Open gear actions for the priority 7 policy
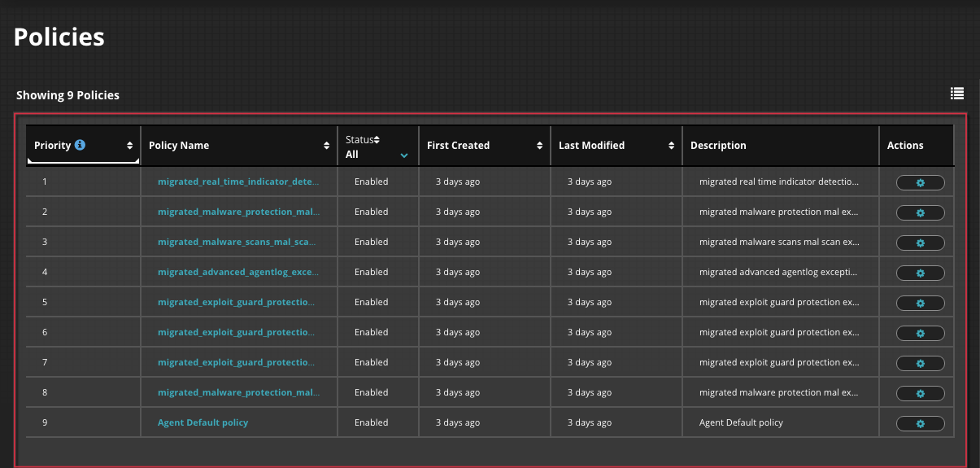980x468 pixels. pyautogui.click(x=920, y=364)
